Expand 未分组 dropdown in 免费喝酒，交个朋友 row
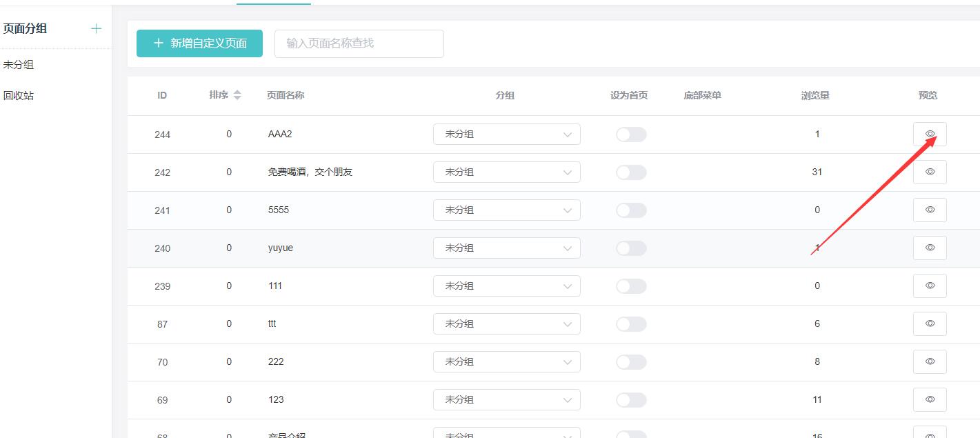Screen dimensions: 980x438 coord(507,172)
